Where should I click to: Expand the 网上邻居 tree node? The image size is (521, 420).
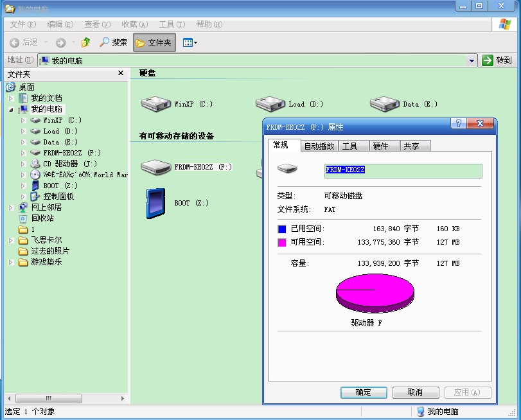point(11,207)
